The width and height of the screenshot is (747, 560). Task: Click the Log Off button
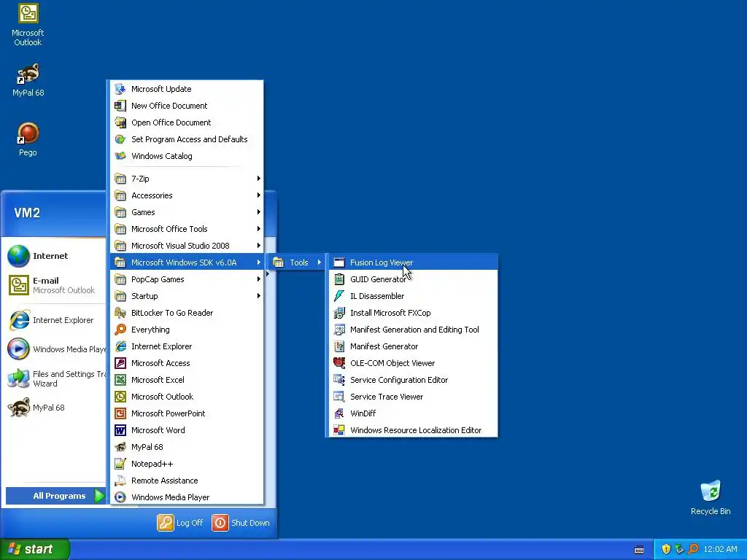[x=180, y=523]
